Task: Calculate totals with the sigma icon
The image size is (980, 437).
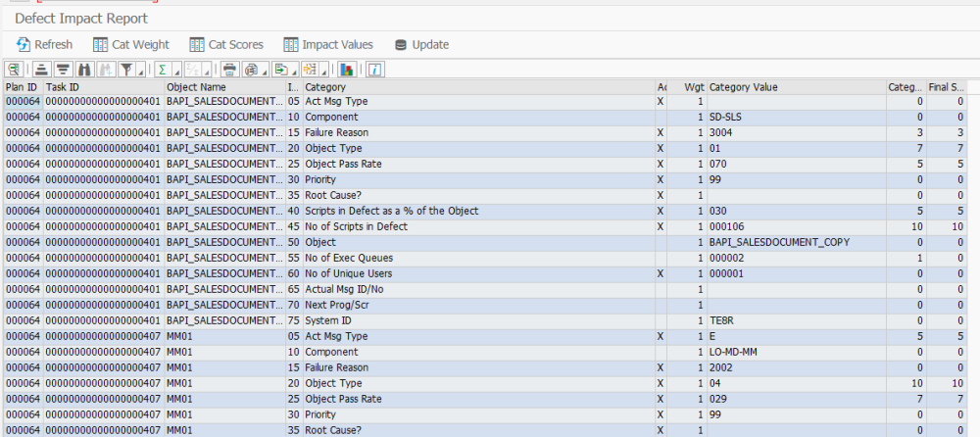Action: tap(162, 70)
